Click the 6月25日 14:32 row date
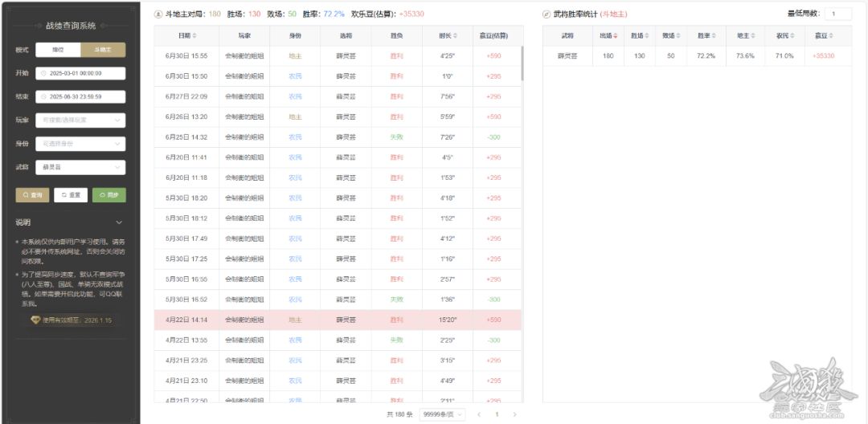The width and height of the screenshot is (868, 424). (x=186, y=137)
